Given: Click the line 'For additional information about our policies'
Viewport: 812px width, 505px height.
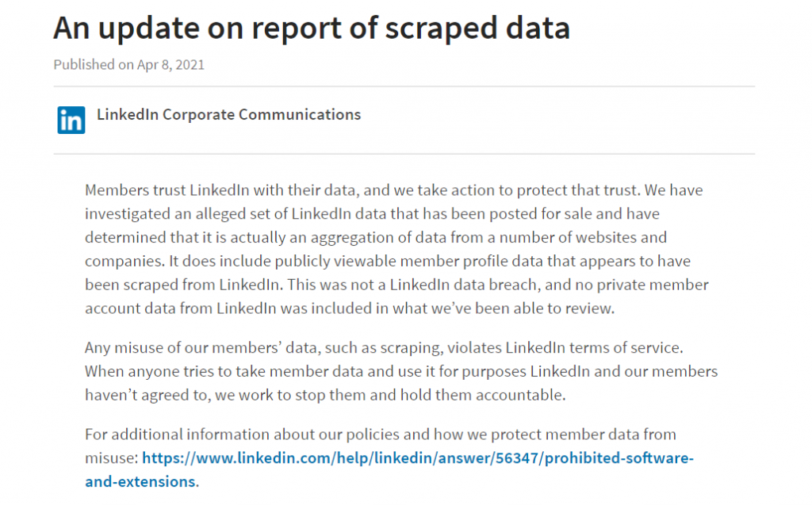Looking at the screenshot, I should [x=381, y=434].
